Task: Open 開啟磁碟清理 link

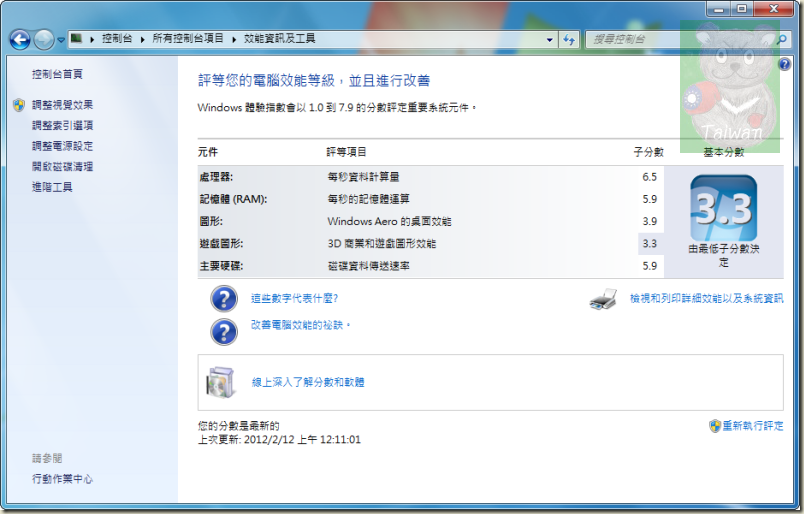Action: point(63,167)
